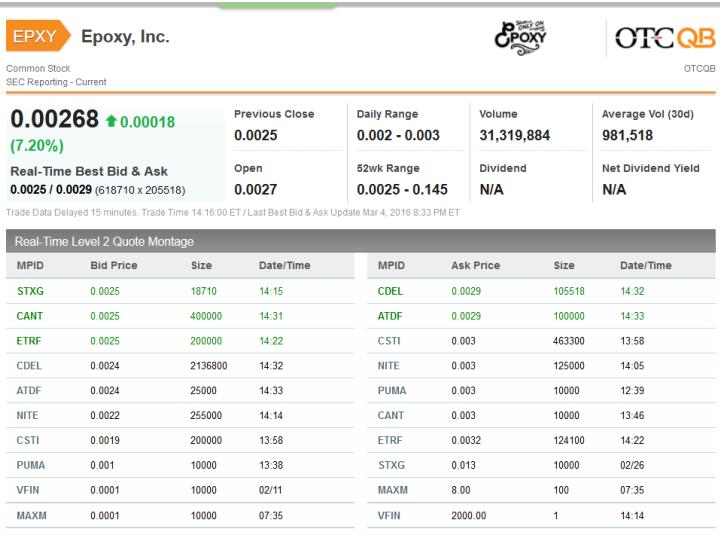The image size is (720, 540).
Task: Click the green price-up arrow icon
Action: [x=111, y=121]
